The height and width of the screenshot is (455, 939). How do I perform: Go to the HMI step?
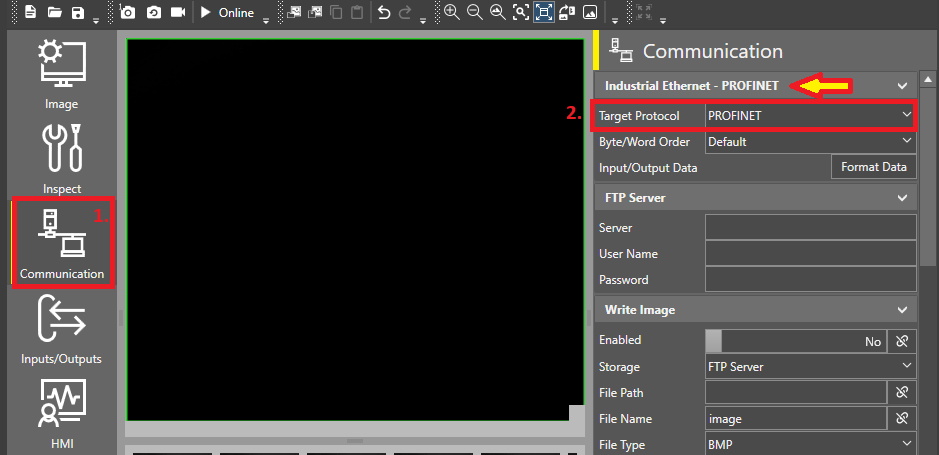pyautogui.click(x=62, y=412)
